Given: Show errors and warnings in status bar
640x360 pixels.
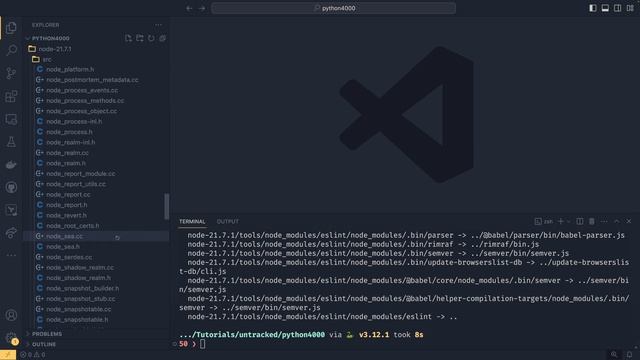Looking at the screenshot, I should click(x=33, y=355).
